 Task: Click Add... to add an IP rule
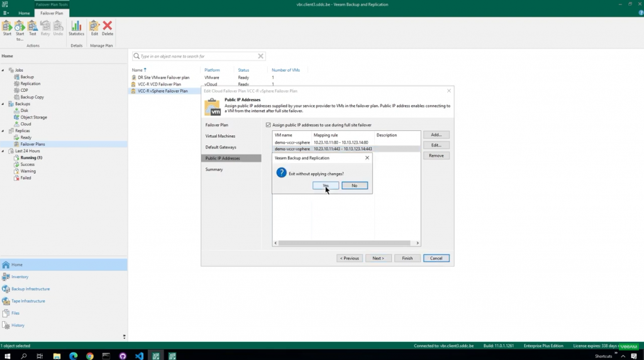[436, 135]
